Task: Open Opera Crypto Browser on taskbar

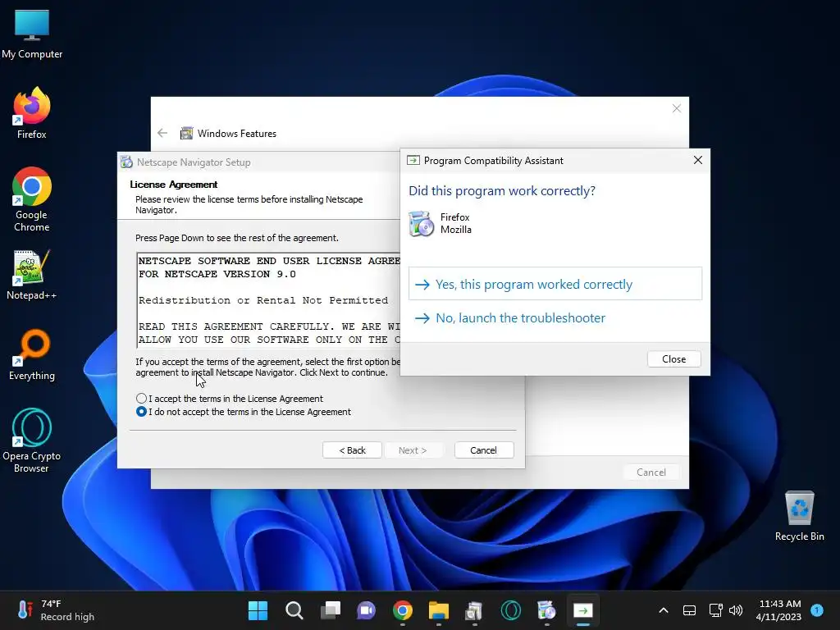Action: pos(510,610)
